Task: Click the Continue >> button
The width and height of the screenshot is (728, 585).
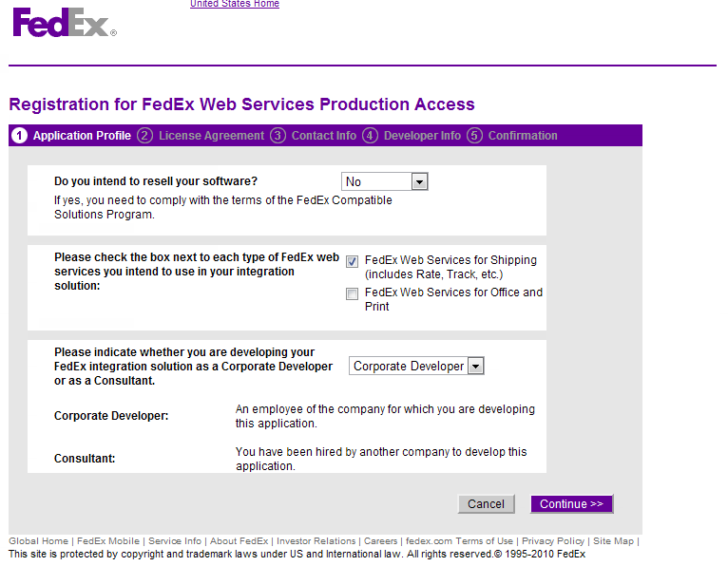Action: [x=571, y=504]
